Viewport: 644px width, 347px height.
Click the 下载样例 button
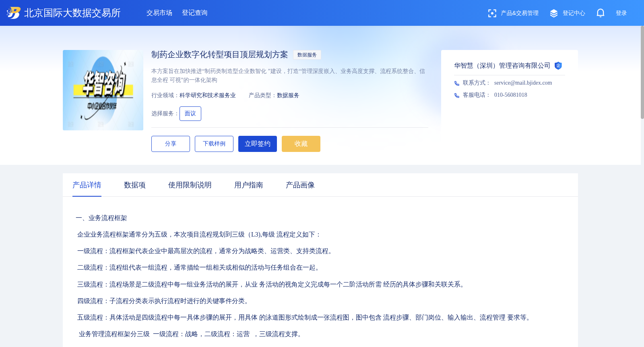214,144
